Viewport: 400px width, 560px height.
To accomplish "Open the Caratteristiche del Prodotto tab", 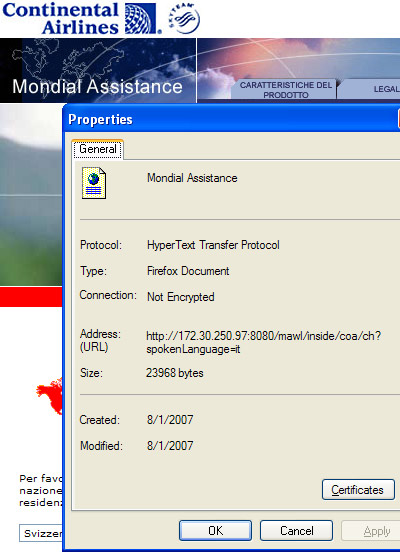I will pos(286,90).
